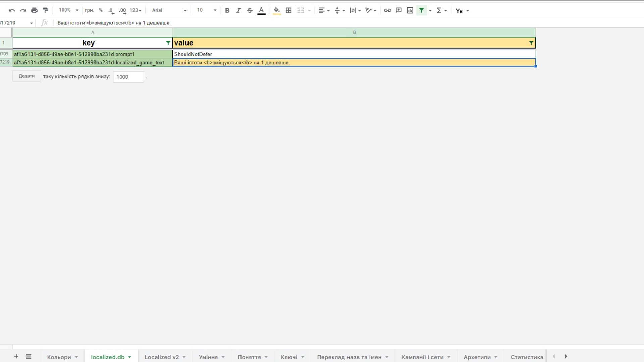Click the Додати button

(x=27, y=76)
